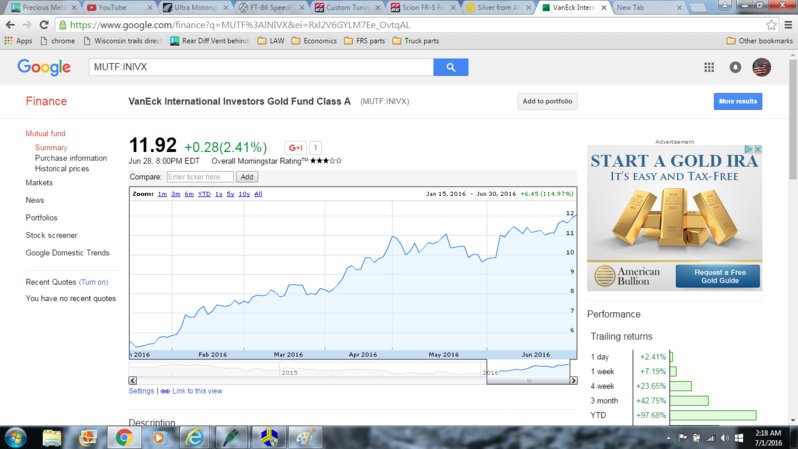Click the AdChoices icon on ad

(749, 149)
